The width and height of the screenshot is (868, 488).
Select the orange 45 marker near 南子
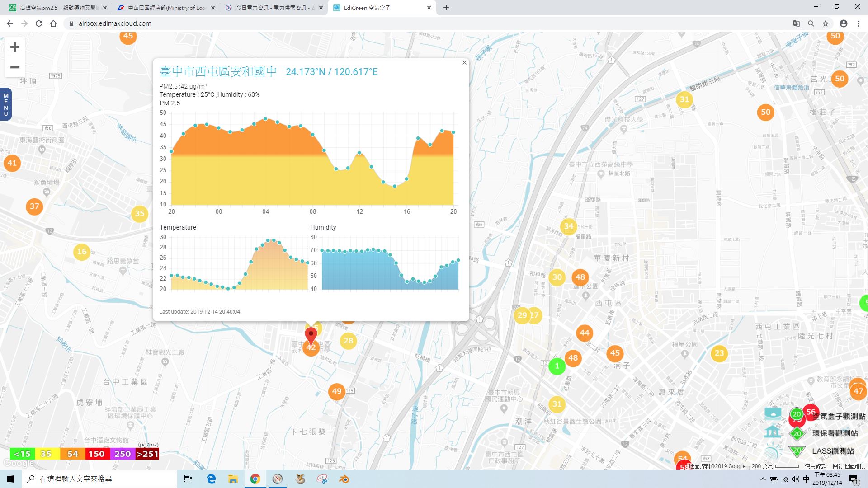[615, 353]
